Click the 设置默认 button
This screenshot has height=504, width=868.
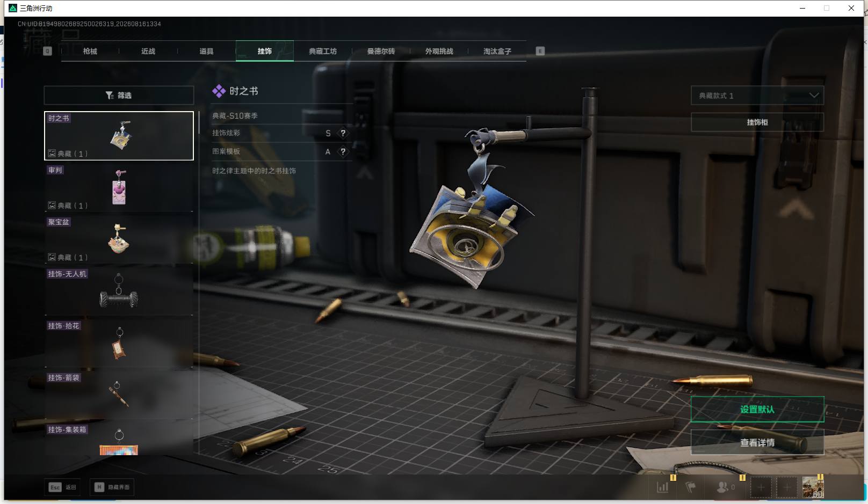click(757, 410)
